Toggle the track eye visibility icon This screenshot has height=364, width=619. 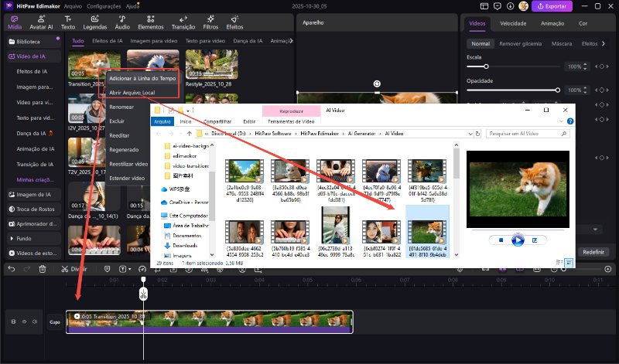coord(24,321)
